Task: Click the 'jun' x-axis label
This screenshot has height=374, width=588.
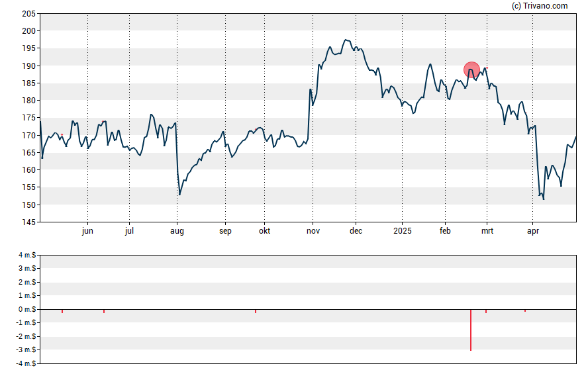Action: tap(87, 231)
